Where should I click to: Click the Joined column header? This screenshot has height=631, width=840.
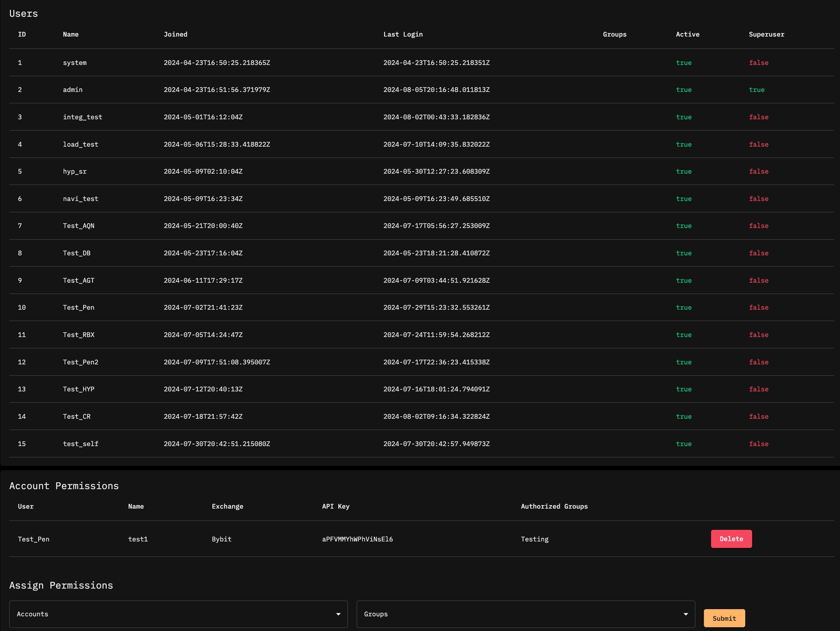coord(175,34)
